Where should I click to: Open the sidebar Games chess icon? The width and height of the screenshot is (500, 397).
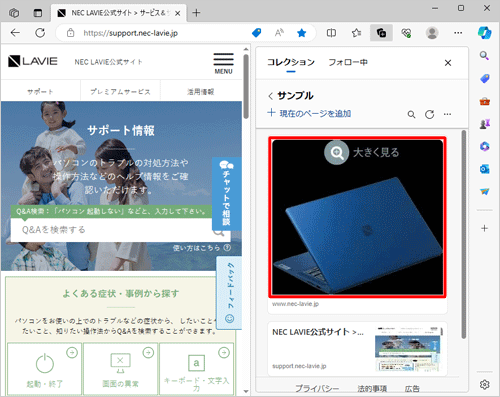coord(485,124)
